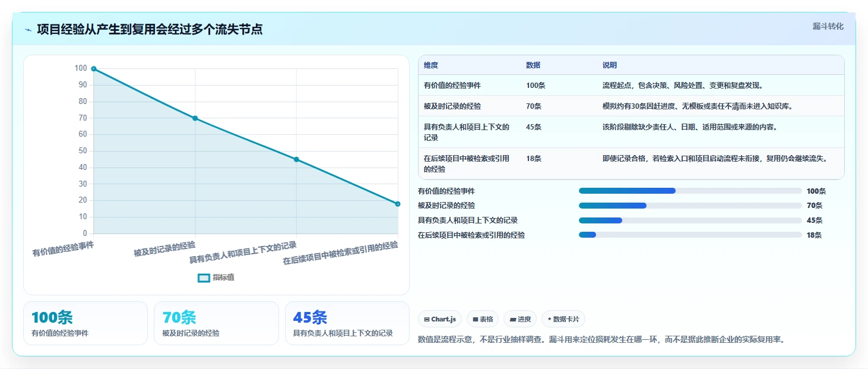868x369 pixels.
Task: Click the x-axis label 具有负责人和项目上下文的记录
Action: pyautogui.click(x=243, y=253)
